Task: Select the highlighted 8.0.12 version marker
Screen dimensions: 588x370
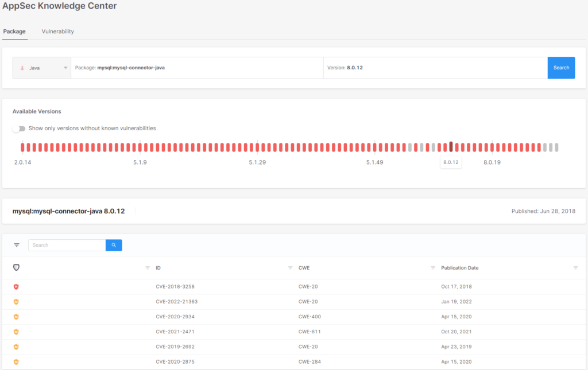Action: [x=451, y=147]
